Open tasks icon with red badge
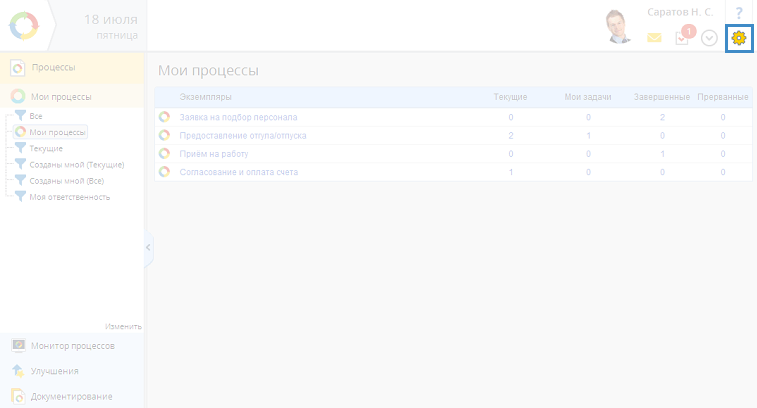757x408 pixels. [x=683, y=37]
